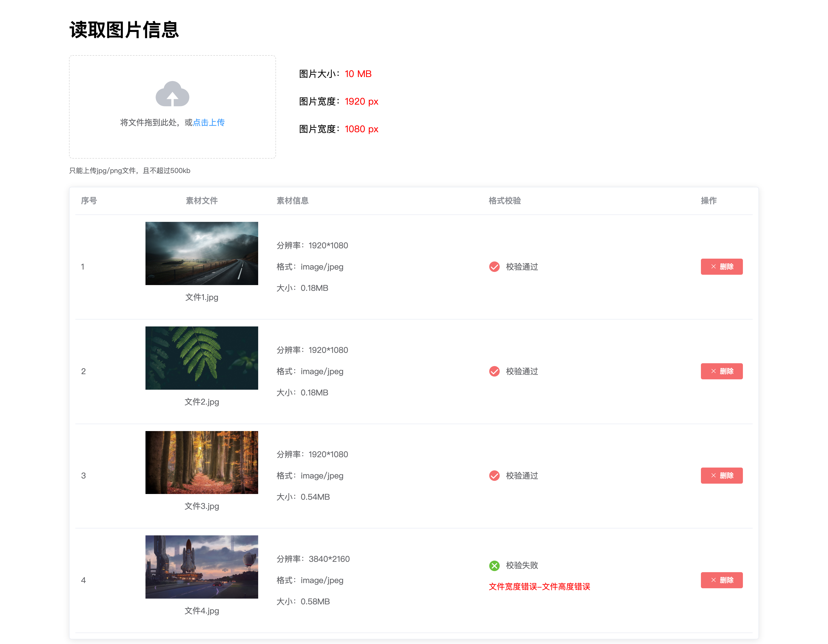Delete 文件3.jpg with its 删除 button
This screenshot has width=828, height=644.
[x=721, y=476]
